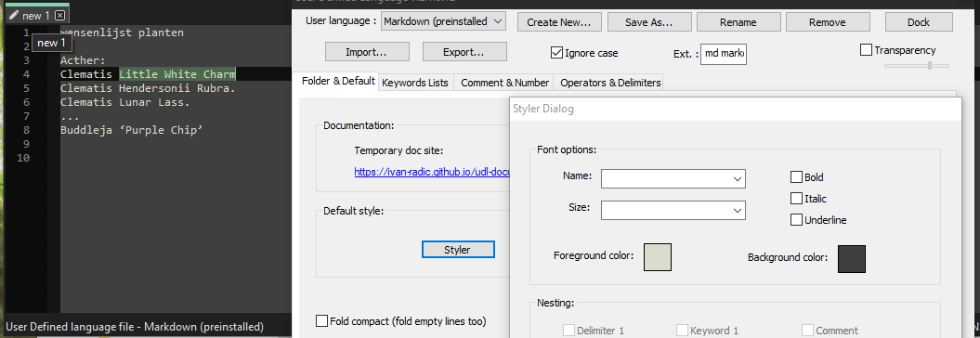The width and height of the screenshot is (980, 338).
Task: Open the font Name dropdown
Action: tap(673, 178)
